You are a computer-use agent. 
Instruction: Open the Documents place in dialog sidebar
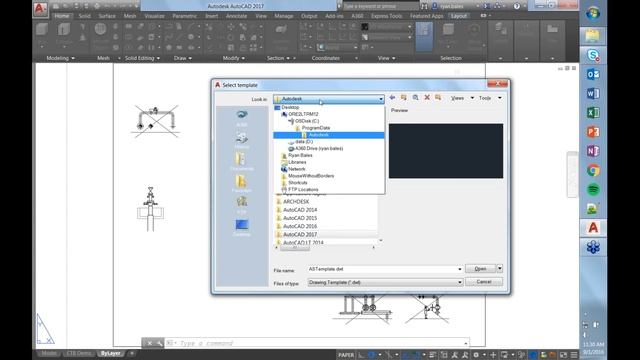242,162
